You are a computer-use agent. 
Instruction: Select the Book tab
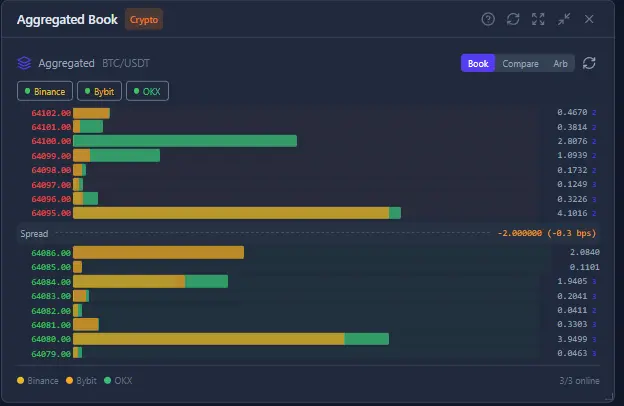478,63
